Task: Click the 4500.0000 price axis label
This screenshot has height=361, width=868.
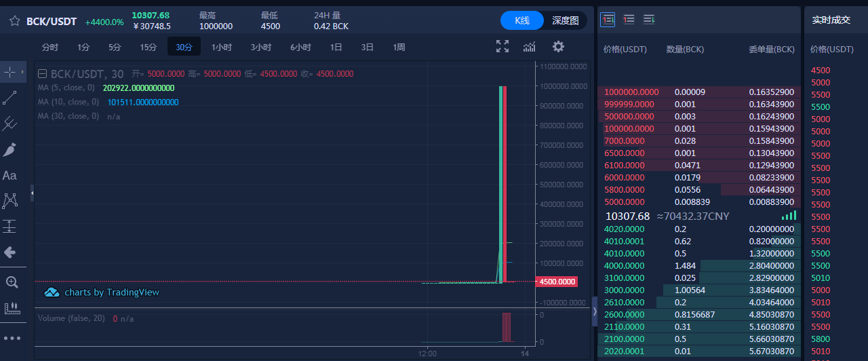Action: tap(557, 282)
